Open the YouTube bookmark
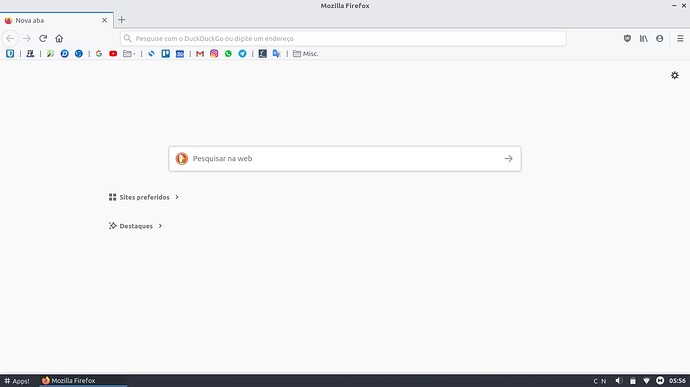The height and width of the screenshot is (387, 690). tap(113, 54)
